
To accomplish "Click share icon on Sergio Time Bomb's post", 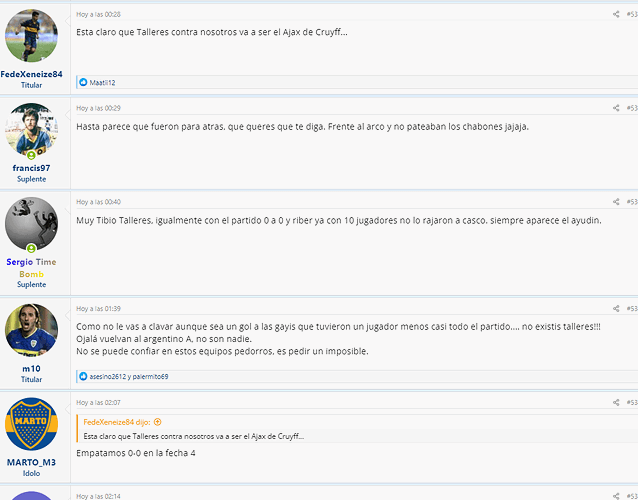I will tap(616, 201).
